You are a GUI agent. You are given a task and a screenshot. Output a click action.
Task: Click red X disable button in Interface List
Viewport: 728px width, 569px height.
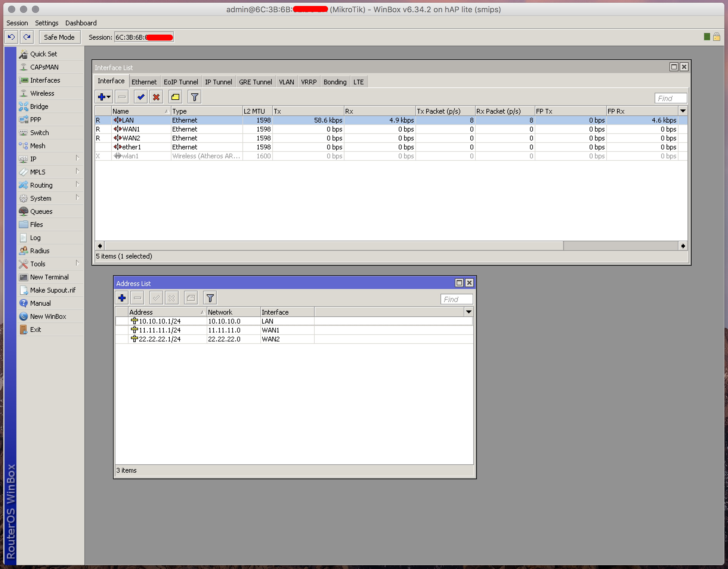[x=156, y=97]
